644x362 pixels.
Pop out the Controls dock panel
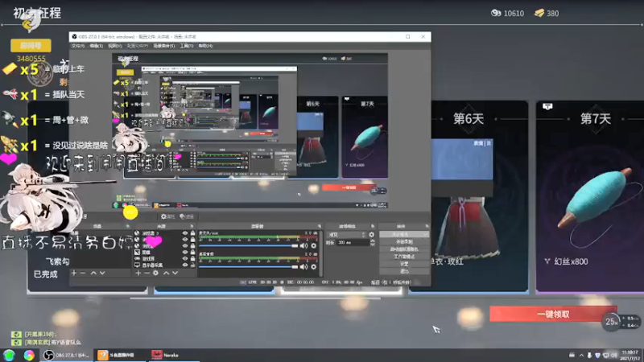coord(427,226)
